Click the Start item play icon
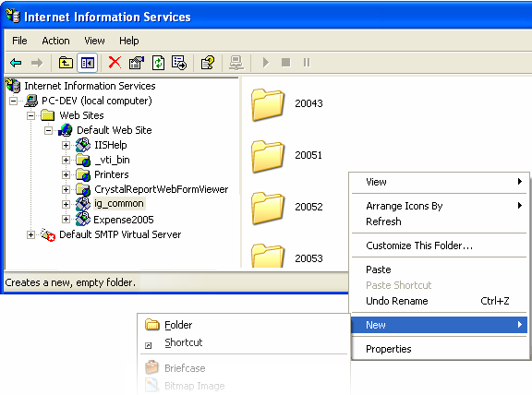This screenshot has height=395, width=532. [x=265, y=63]
